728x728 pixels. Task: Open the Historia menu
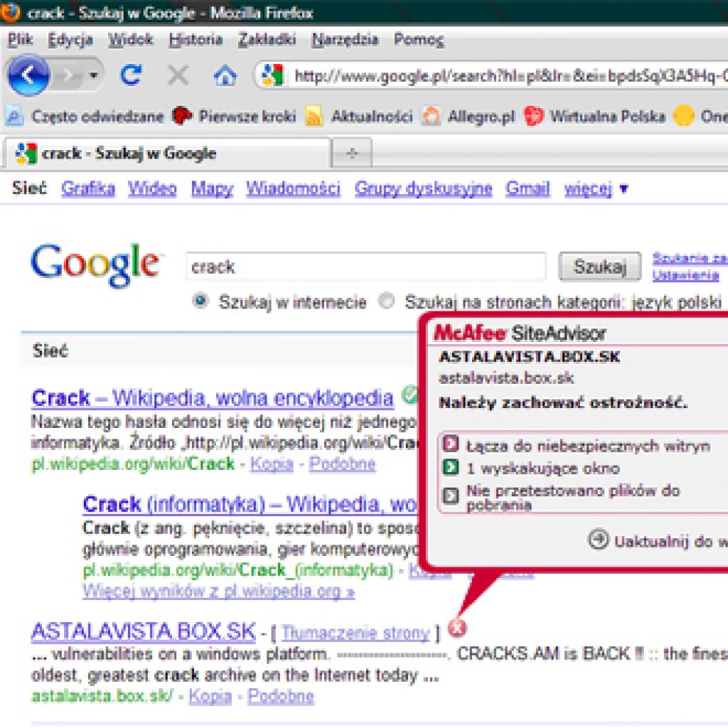pyautogui.click(x=196, y=40)
